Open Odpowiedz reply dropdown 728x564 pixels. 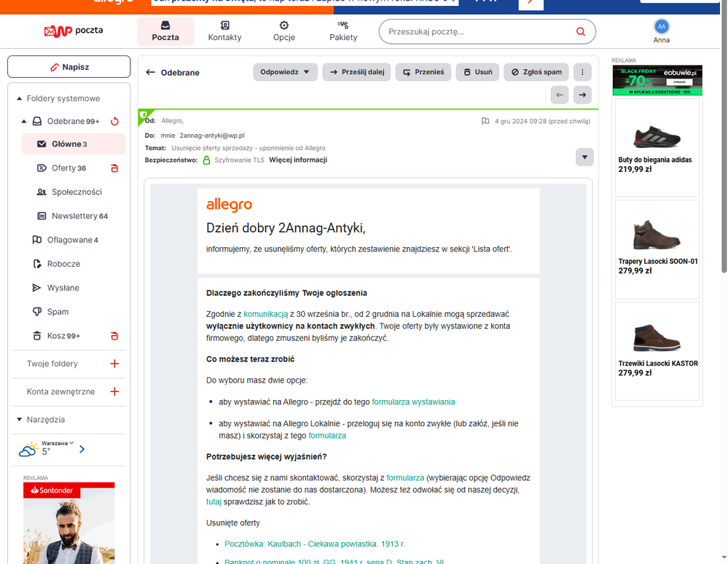point(285,72)
